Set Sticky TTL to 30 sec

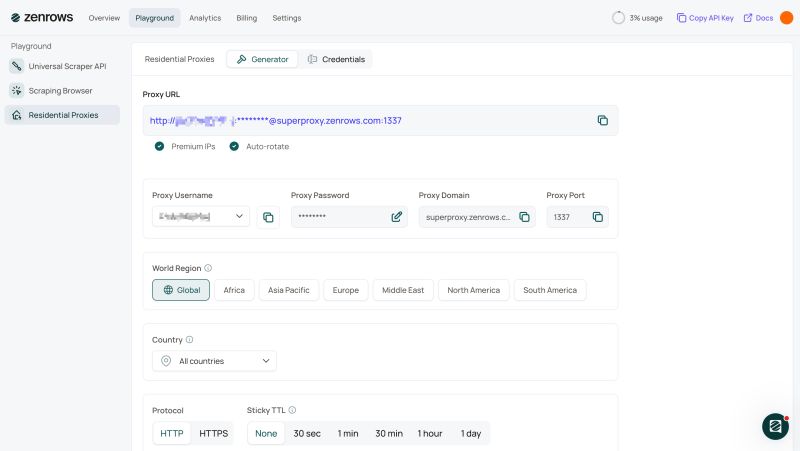point(307,433)
